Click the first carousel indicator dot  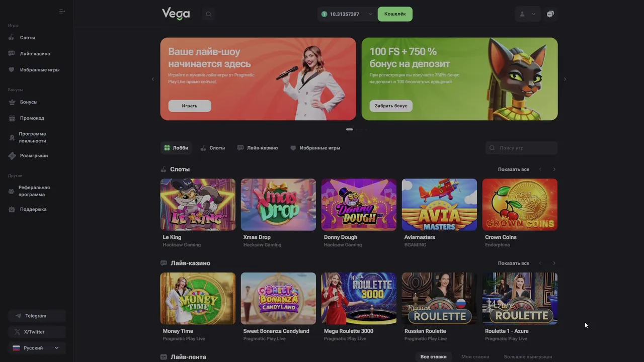pyautogui.click(x=350, y=129)
